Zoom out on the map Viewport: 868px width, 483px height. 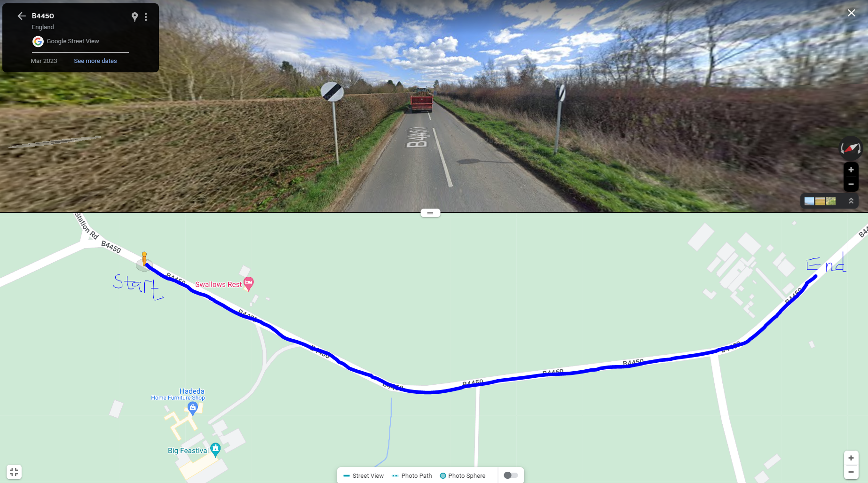851,472
